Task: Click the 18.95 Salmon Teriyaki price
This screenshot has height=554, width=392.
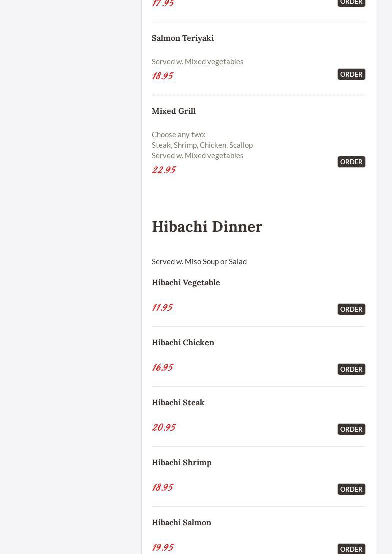Action: (162, 76)
